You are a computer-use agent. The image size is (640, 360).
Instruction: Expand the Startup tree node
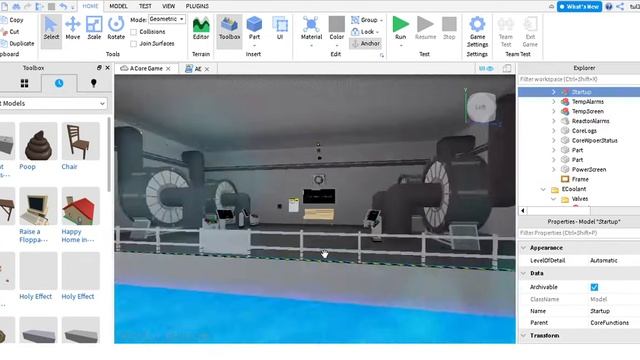(x=554, y=92)
